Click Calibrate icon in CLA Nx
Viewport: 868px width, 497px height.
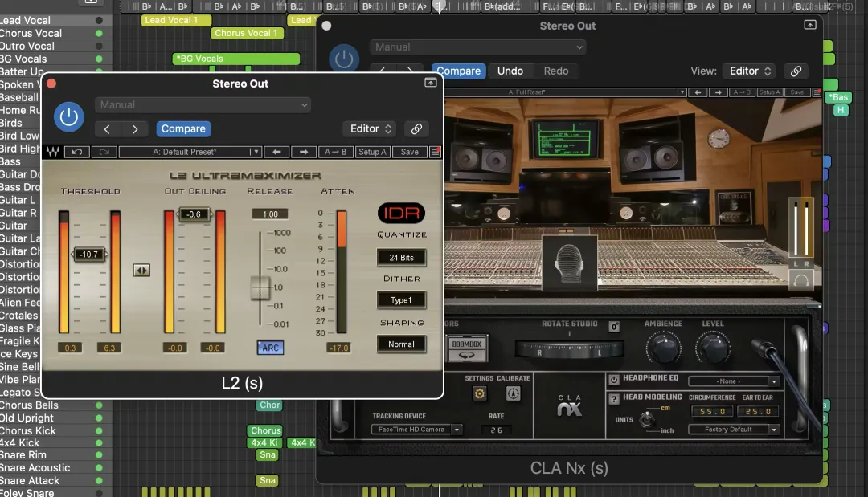pyautogui.click(x=513, y=393)
